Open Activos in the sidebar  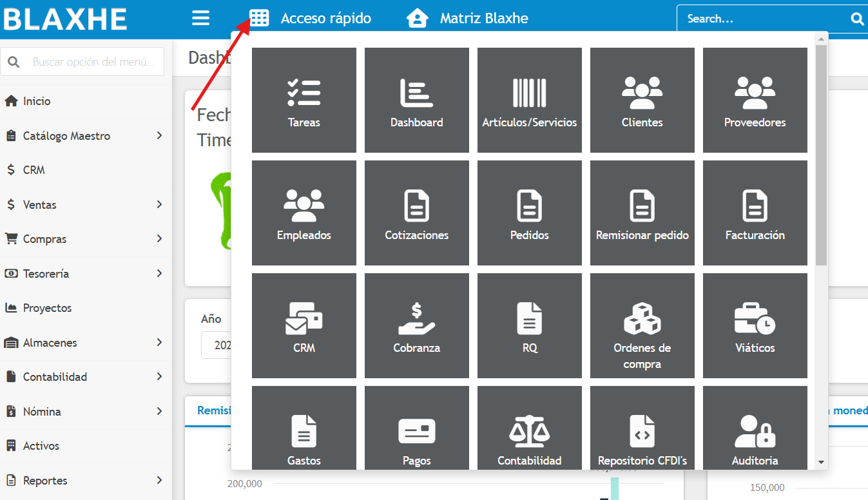(x=86, y=446)
